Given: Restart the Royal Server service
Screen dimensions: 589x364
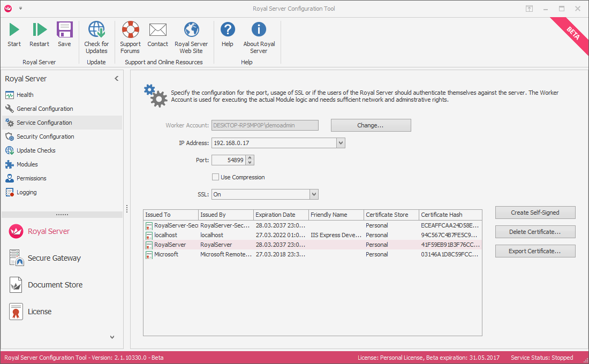Looking at the screenshot, I should [40, 34].
